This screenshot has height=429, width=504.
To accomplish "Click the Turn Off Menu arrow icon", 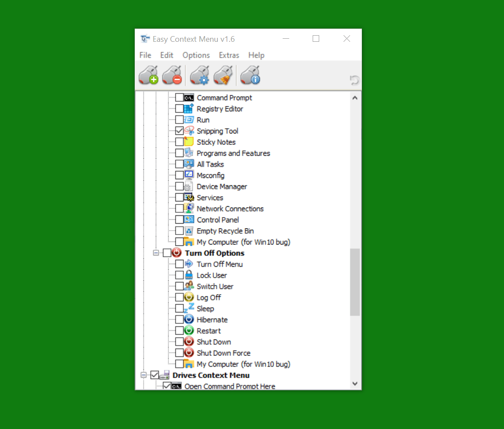I will 189,264.
